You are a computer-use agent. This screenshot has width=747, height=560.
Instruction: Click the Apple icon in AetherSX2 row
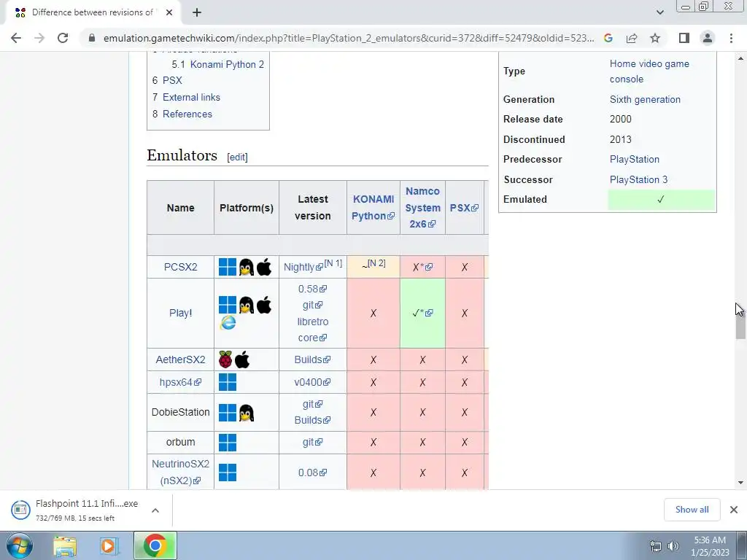[x=242, y=359]
